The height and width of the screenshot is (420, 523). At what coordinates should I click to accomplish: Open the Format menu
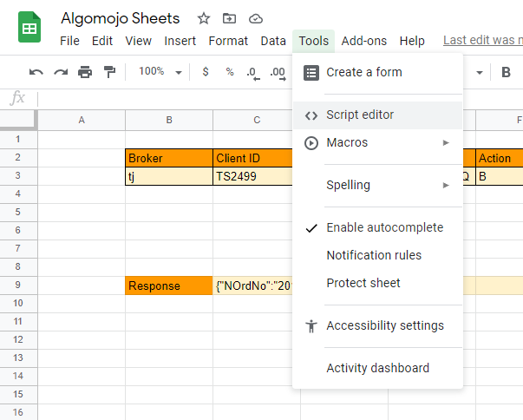[228, 41]
